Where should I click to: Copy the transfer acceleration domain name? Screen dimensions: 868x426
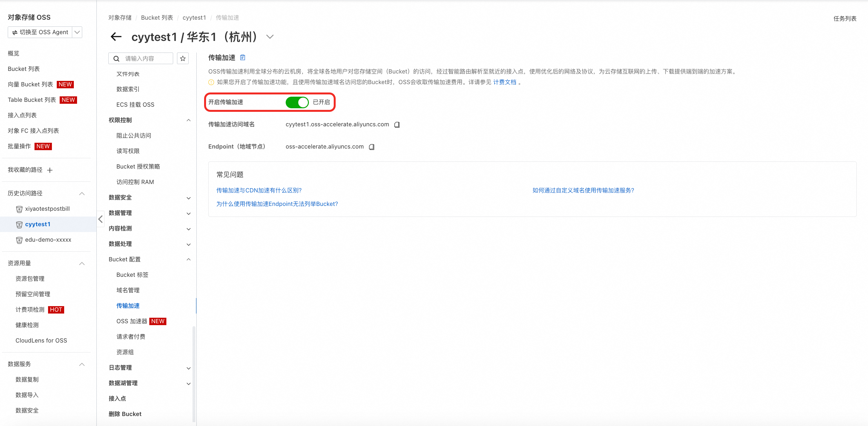pyautogui.click(x=397, y=125)
